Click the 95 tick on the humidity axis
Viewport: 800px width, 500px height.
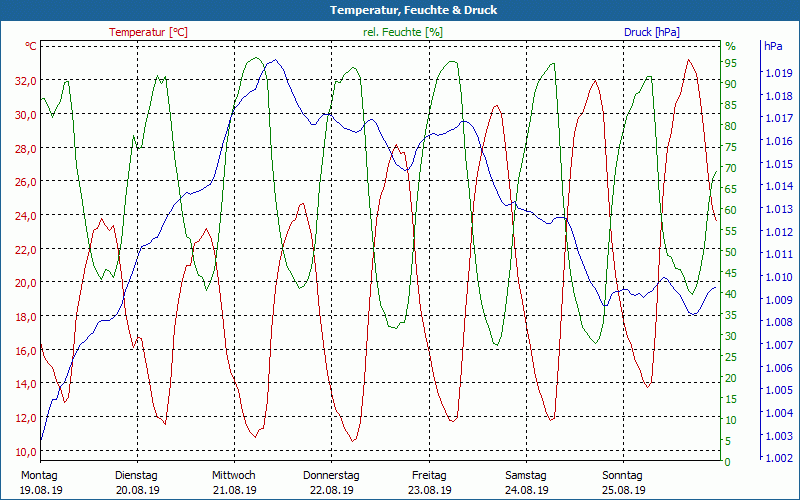coord(731,63)
